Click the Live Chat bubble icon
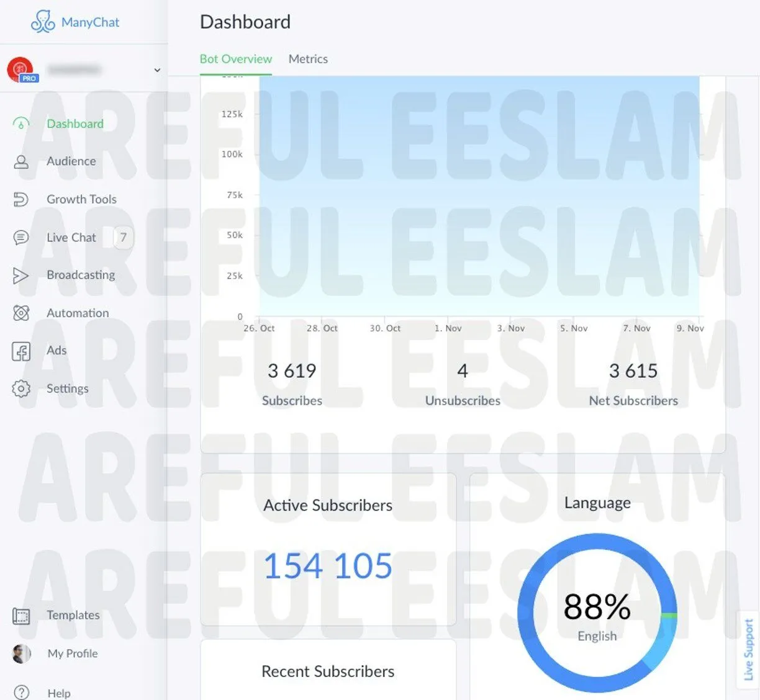Screen dimensions: 760x700 tap(20, 237)
